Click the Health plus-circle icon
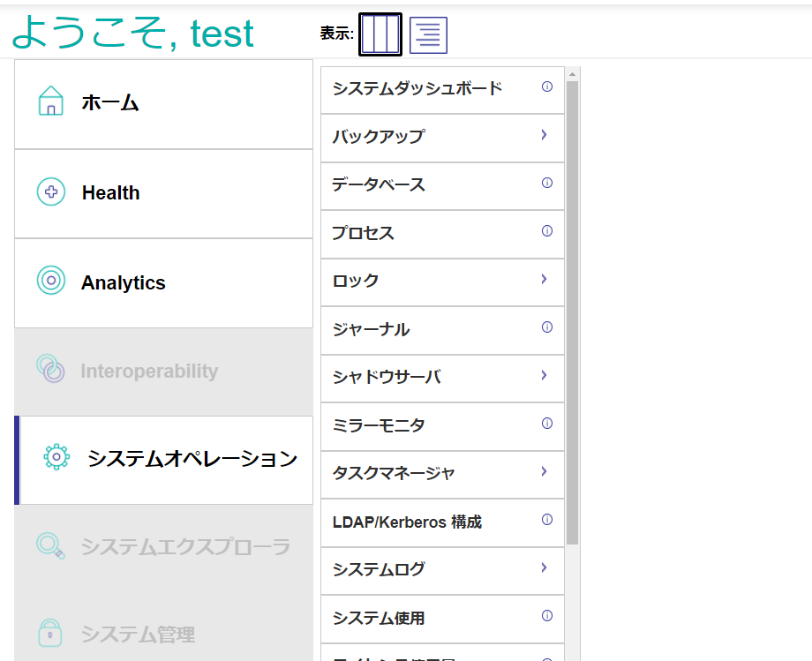Viewport: 812px width, 661px height. pyautogui.click(x=51, y=192)
